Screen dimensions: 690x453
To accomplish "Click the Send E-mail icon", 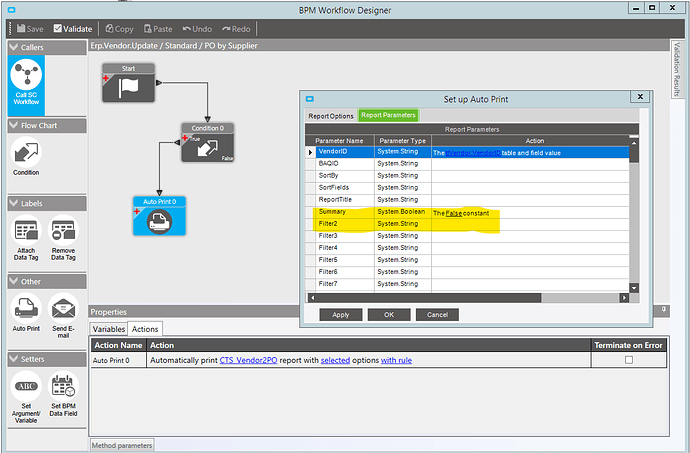I will click(63, 306).
